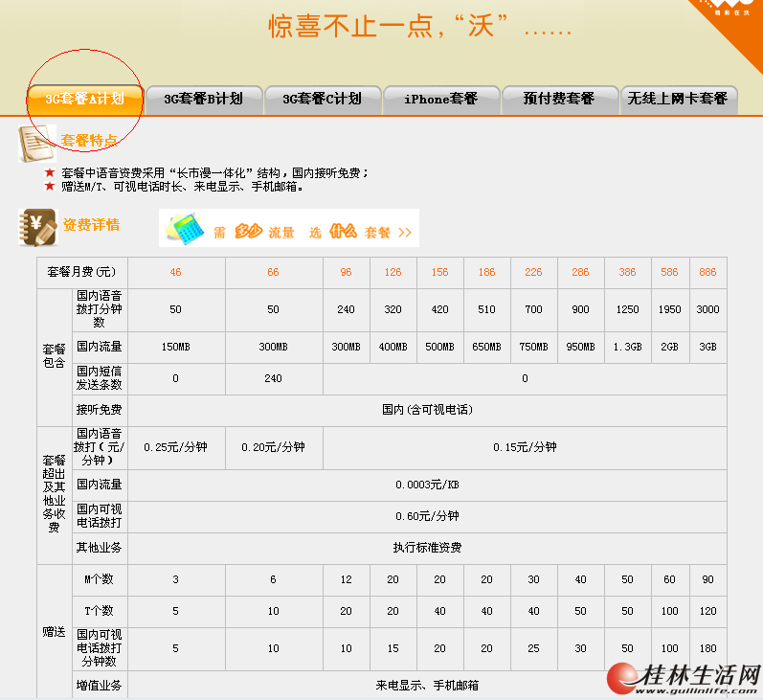763x700 pixels.
Task: Click the 套餐特点 document icon
Action: (37, 144)
